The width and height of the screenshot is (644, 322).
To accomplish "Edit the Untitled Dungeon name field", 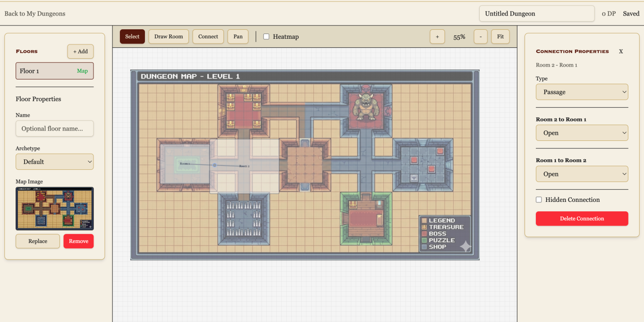I will 537,14.
